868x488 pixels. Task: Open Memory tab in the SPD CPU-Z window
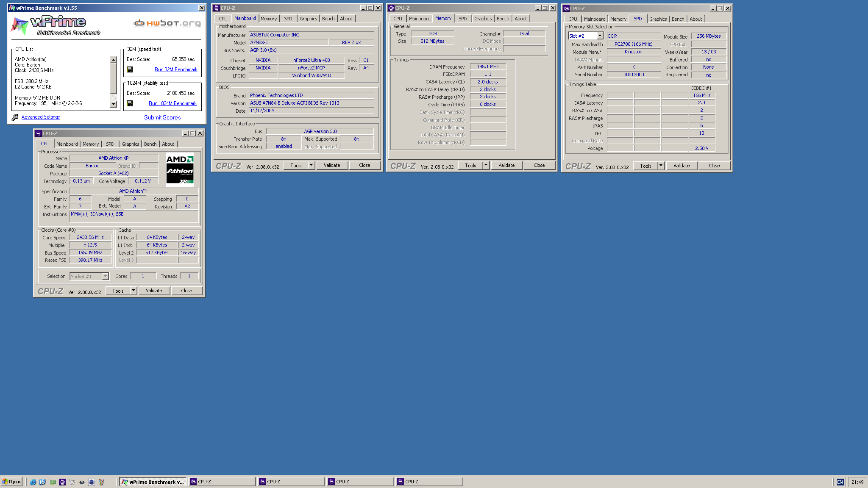coord(618,19)
